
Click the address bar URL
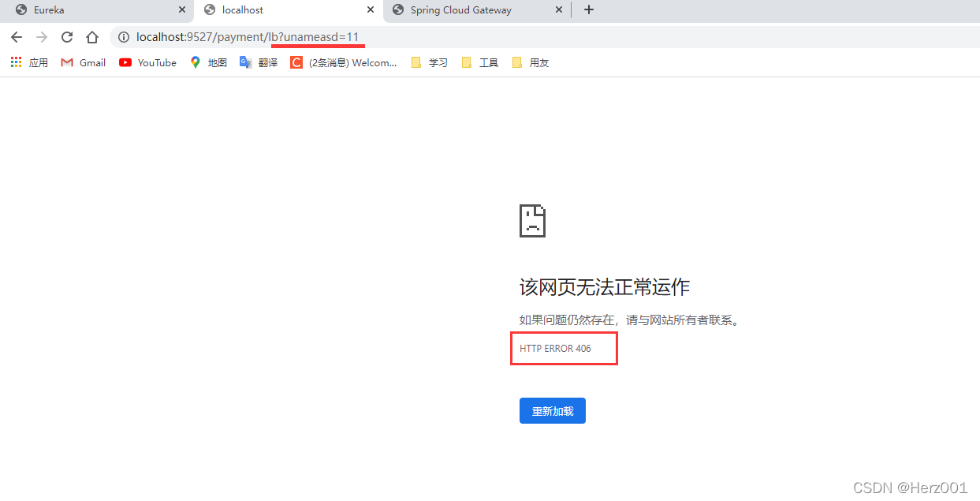[x=248, y=37]
